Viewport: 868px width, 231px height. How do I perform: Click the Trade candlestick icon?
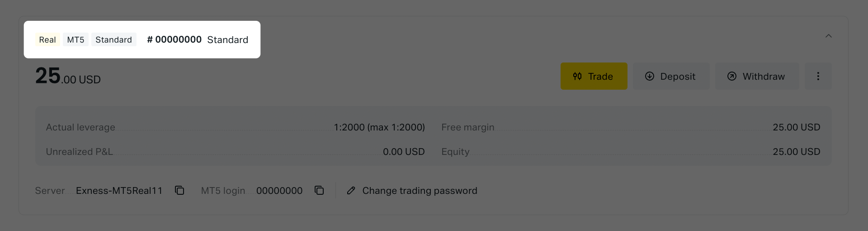577,76
